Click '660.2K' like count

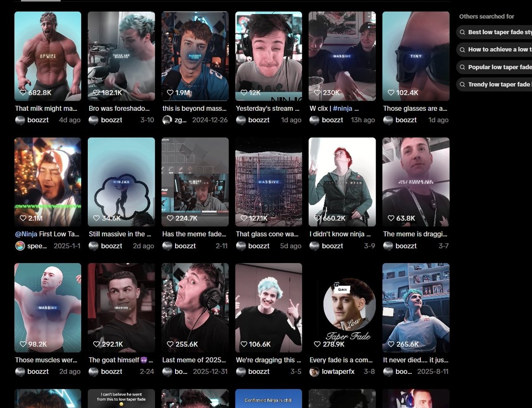334,218
